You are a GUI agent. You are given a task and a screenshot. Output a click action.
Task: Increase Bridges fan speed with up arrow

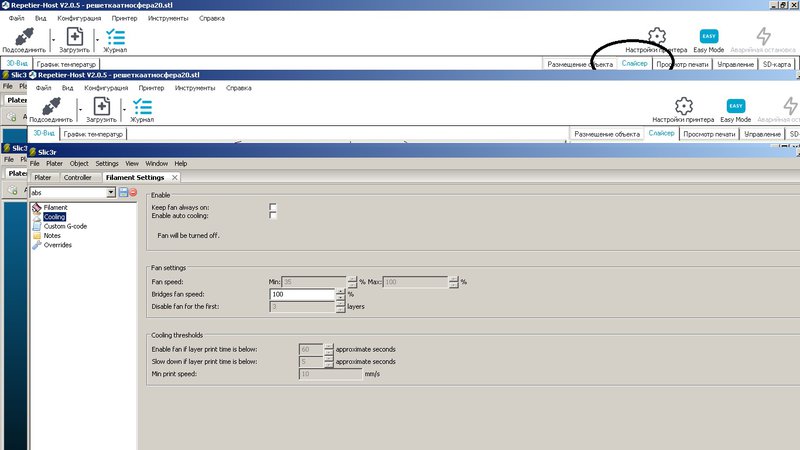click(340, 291)
